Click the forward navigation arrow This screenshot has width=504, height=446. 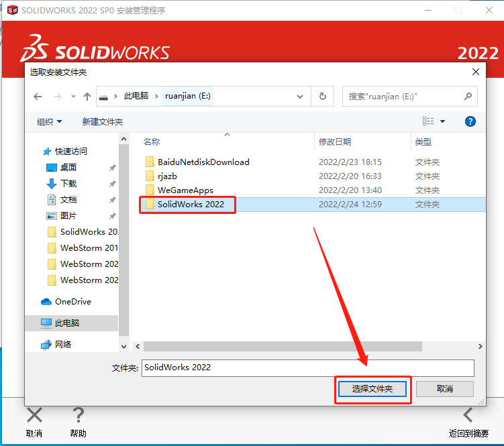(x=57, y=97)
